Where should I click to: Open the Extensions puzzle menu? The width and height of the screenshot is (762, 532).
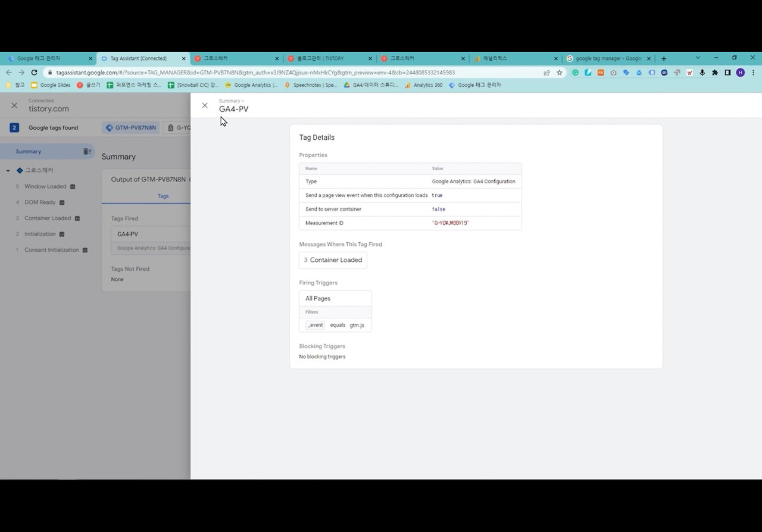(x=715, y=73)
